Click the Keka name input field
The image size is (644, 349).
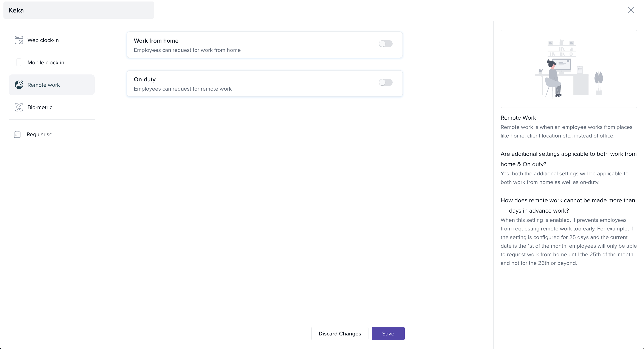79,10
